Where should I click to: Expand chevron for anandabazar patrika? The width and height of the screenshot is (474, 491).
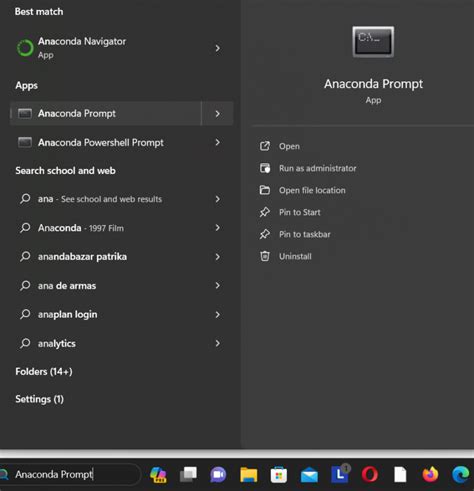(x=217, y=257)
